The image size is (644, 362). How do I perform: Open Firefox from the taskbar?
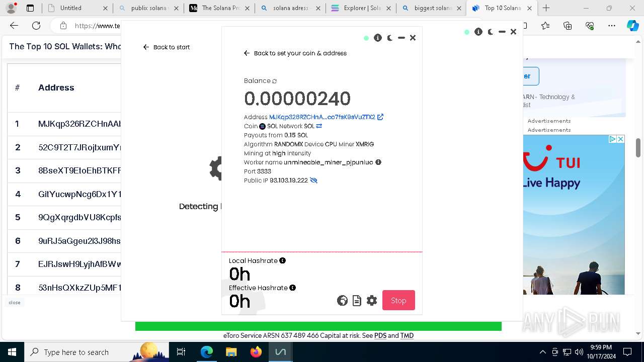pos(256,352)
